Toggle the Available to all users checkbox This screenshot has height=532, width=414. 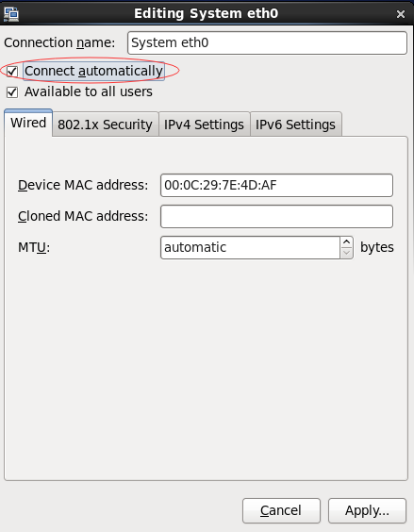[x=12, y=91]
